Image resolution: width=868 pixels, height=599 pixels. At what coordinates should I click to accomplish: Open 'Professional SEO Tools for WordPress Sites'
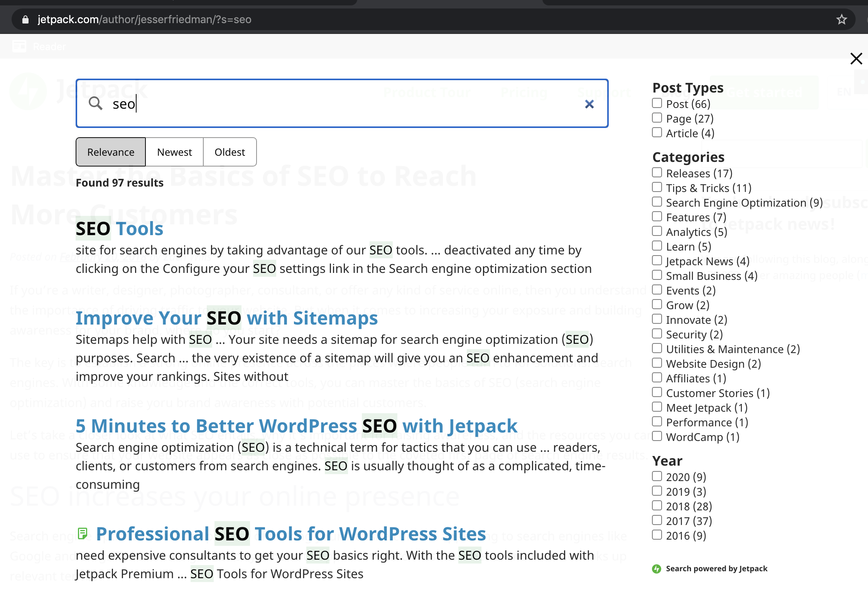[291, 534]
